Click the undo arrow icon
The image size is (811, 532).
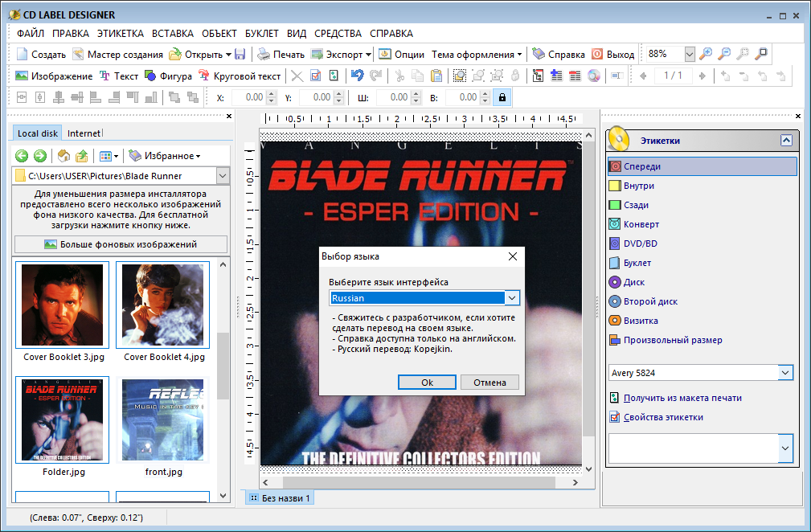[357, 76]
